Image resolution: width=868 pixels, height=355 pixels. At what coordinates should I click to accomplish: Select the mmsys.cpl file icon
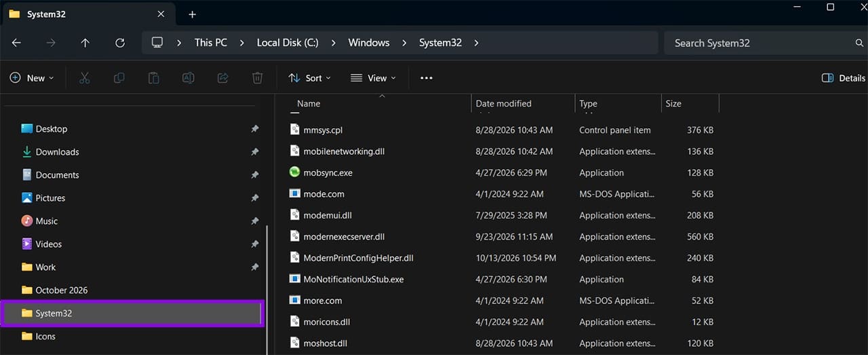[294, 130]
